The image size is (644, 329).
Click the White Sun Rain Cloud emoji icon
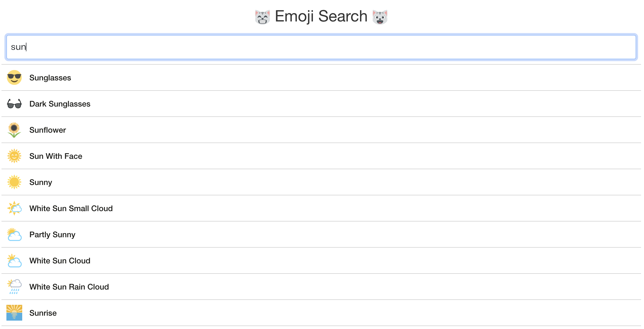click(14, 287)
